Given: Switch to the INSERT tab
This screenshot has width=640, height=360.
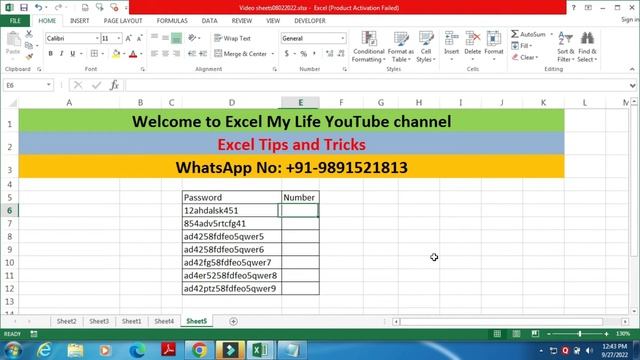Looking at the screenshot, I should pos(79,20).
